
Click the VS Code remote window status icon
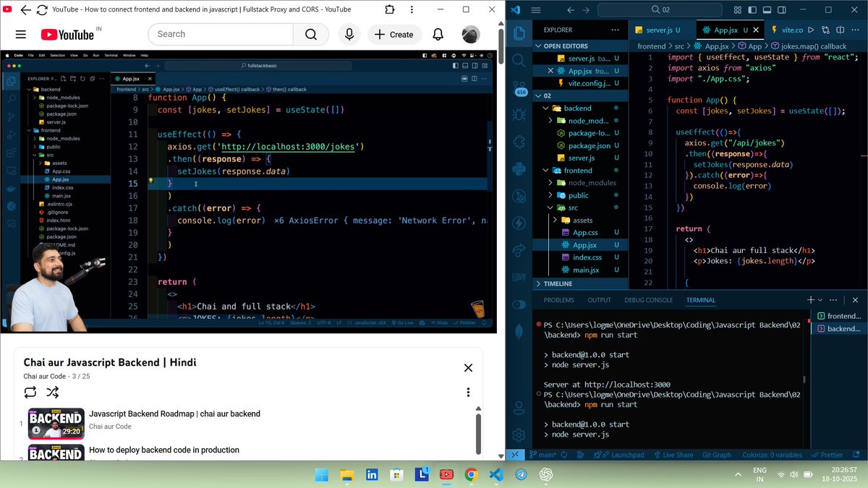point(514,455)
